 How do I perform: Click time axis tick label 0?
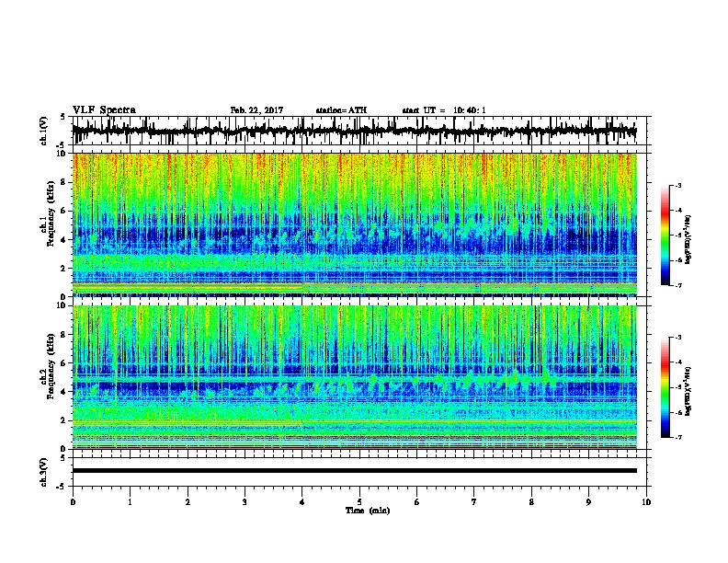(x=73, y=502)
